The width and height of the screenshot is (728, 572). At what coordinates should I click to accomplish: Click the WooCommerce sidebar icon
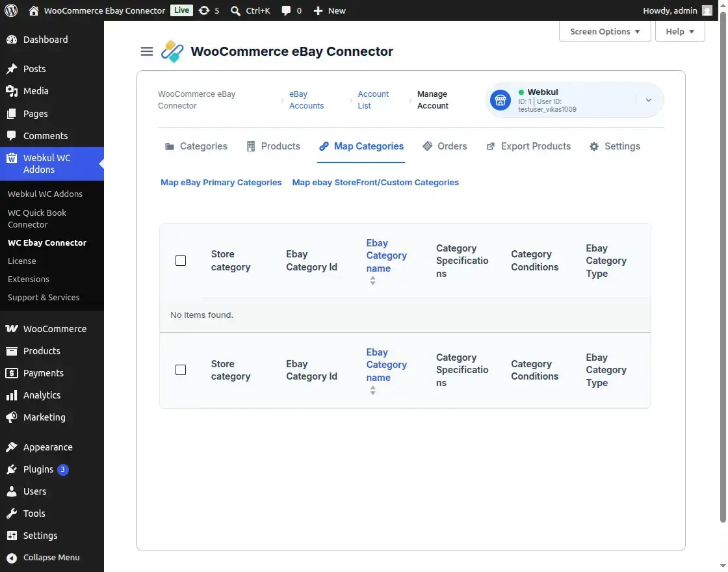point(12,329)
